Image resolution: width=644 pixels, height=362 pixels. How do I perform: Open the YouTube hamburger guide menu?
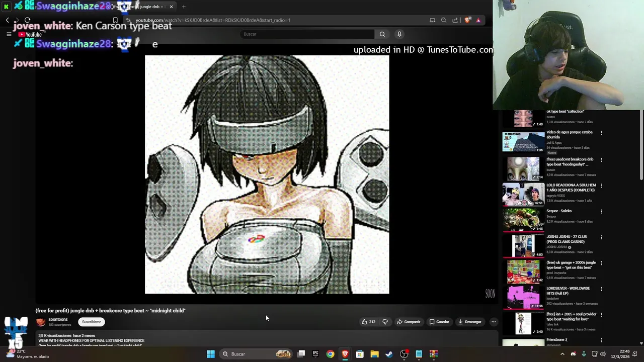point(9,34)
